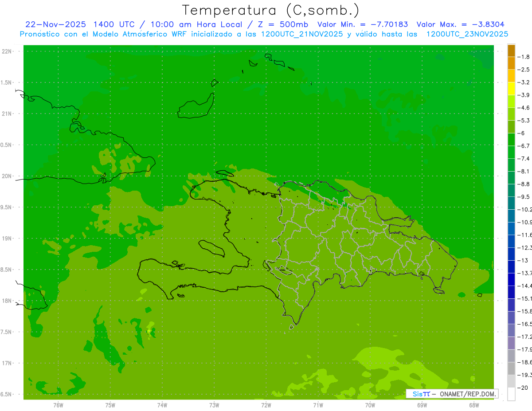532x411 pixels.
Task: Click the '8.5N' latitude label
Action: (x=6, y=270)
